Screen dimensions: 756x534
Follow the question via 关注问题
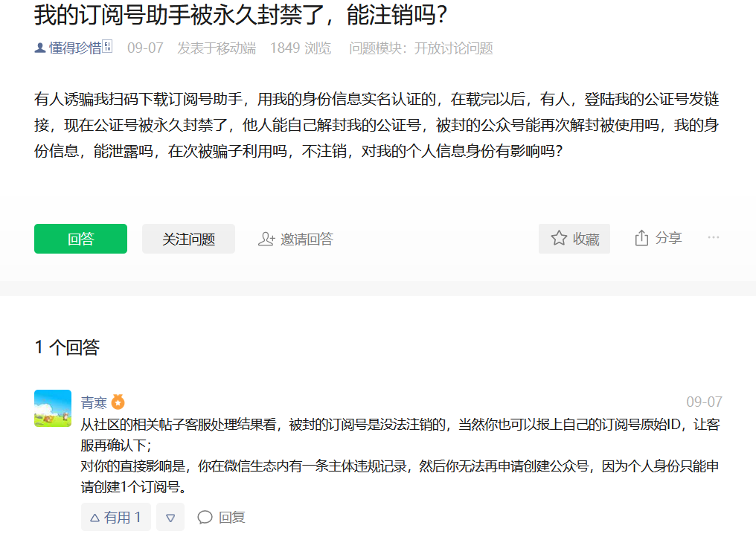click(x=188, y=239)
